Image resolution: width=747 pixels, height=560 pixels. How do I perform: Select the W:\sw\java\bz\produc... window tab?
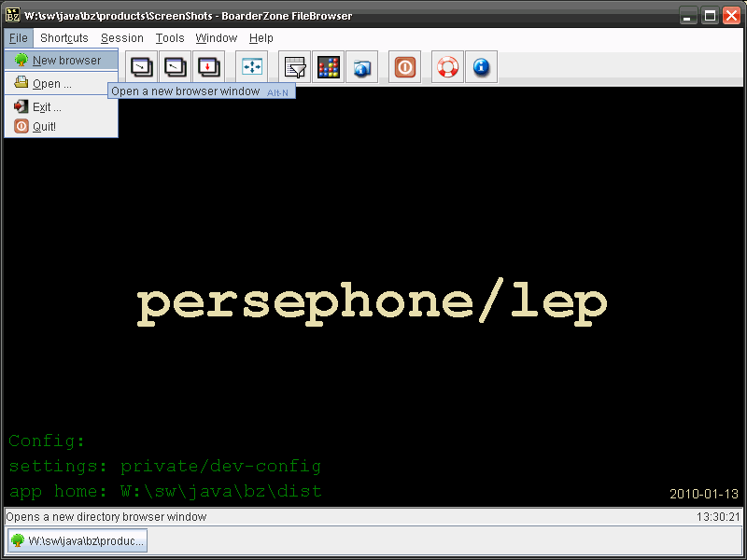(78, 541)
